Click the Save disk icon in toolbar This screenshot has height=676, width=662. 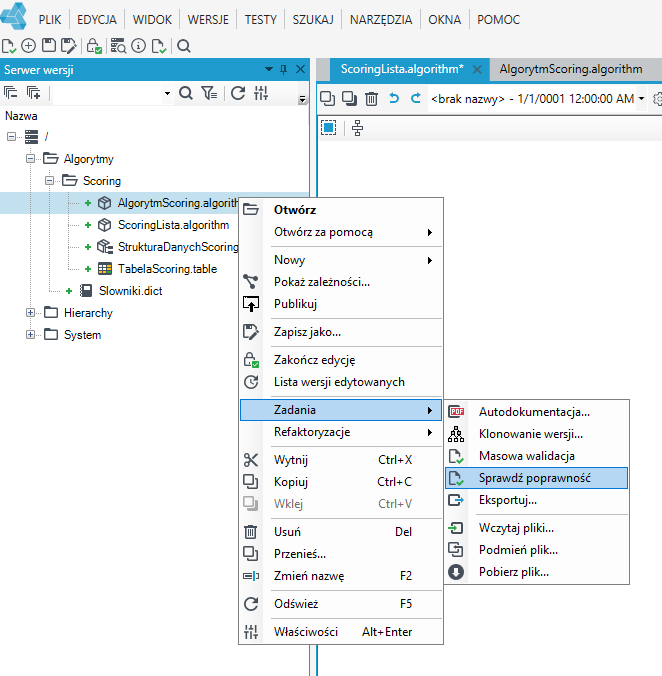pyautogui.click(x=49, y=46)
